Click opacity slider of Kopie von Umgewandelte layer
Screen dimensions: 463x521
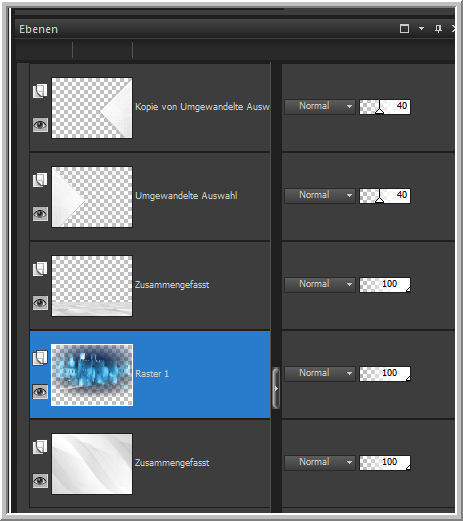385,107
